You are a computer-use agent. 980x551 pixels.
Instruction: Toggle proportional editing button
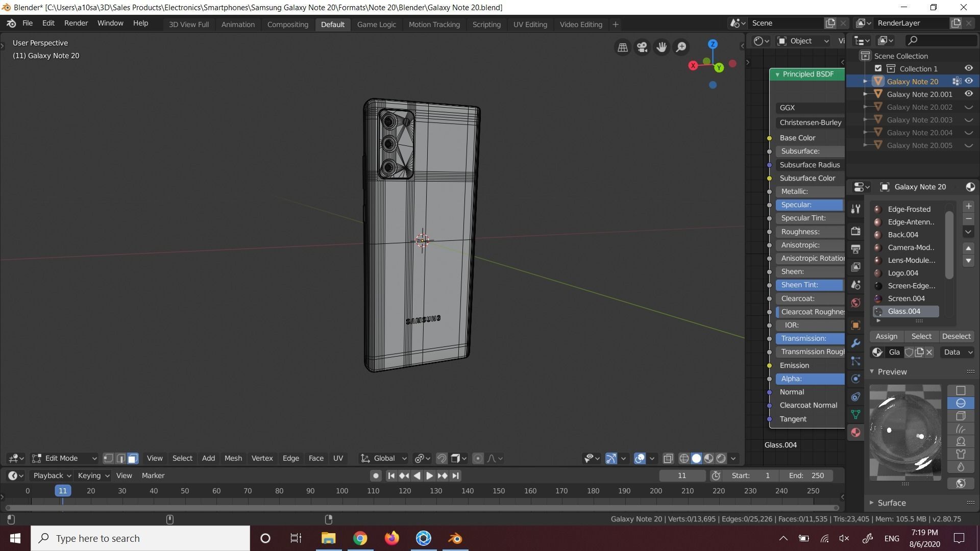(x=478, y=458)
